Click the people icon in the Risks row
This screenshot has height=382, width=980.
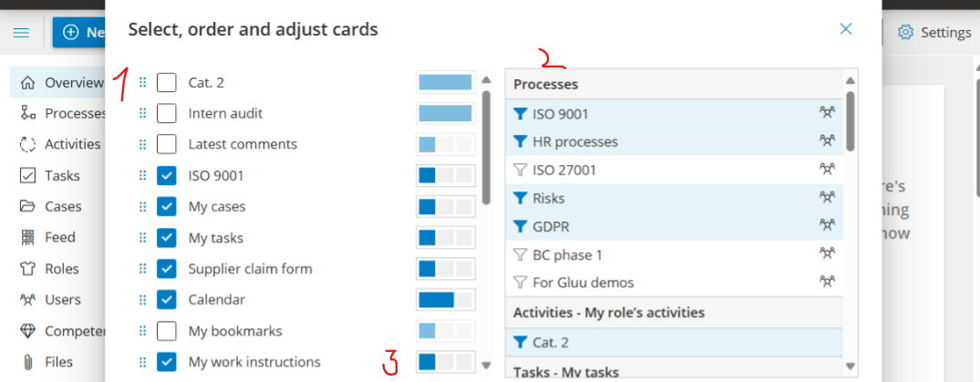click(827, 198)
